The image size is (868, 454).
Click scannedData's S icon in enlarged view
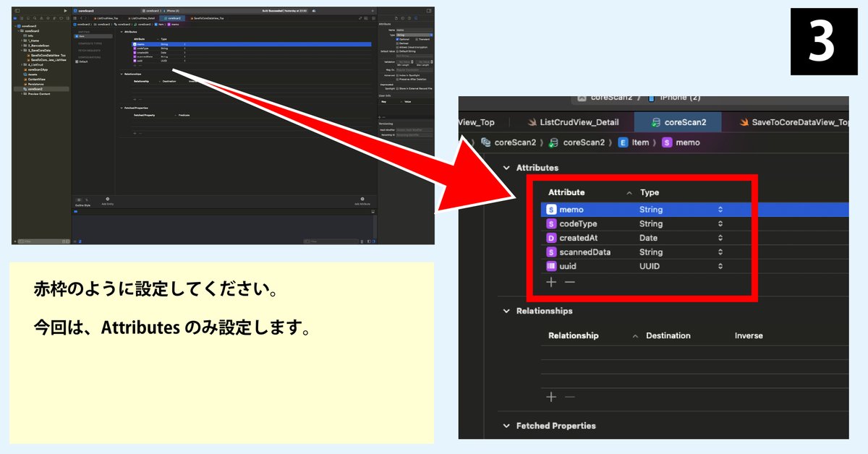click(551, 252)
